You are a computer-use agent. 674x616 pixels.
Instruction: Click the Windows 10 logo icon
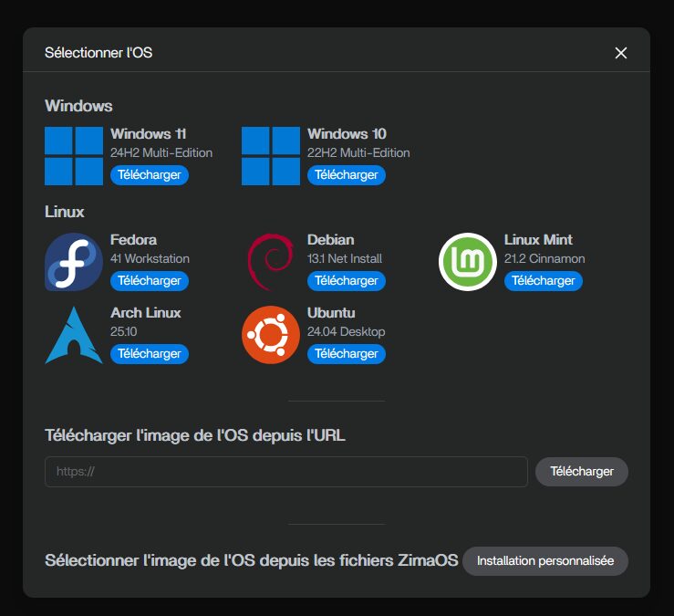click(271, 156)
